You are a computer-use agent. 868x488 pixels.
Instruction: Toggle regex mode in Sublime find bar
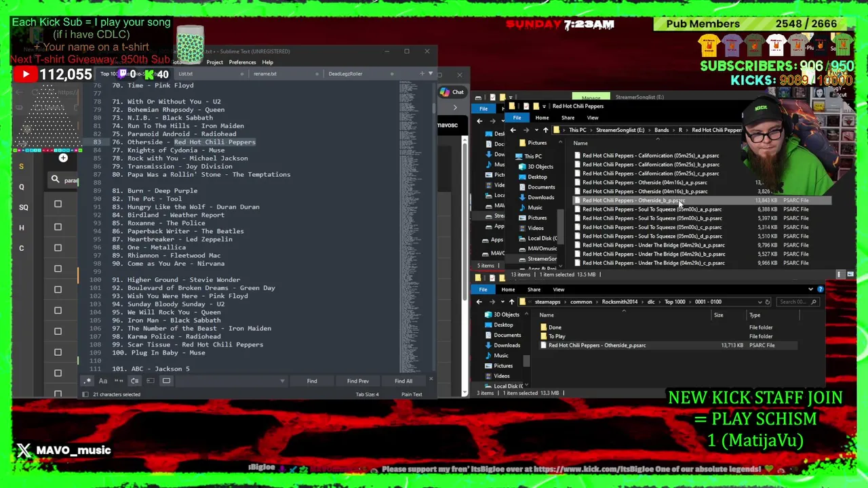tap(87, 381)
